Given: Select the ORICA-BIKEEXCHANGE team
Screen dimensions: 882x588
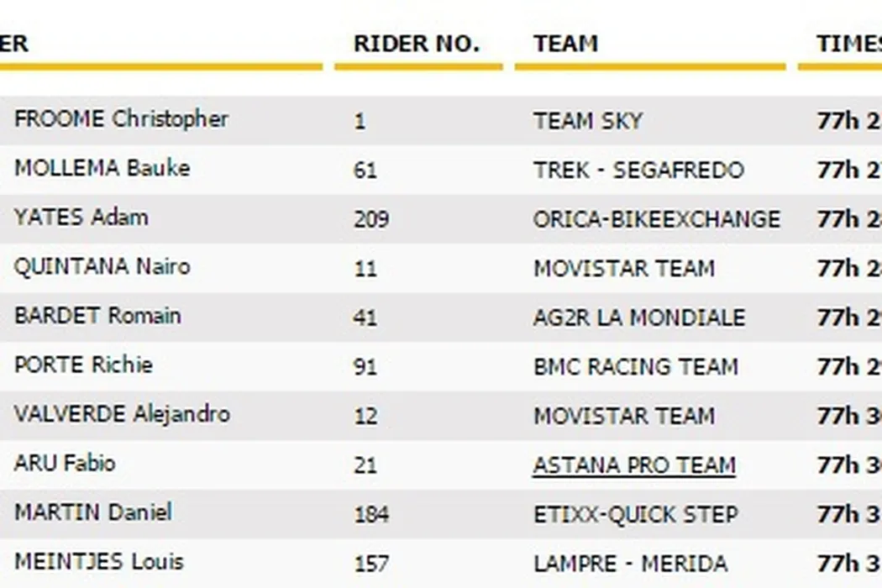Looking at the screenshot, I should (x=656, y=219).
